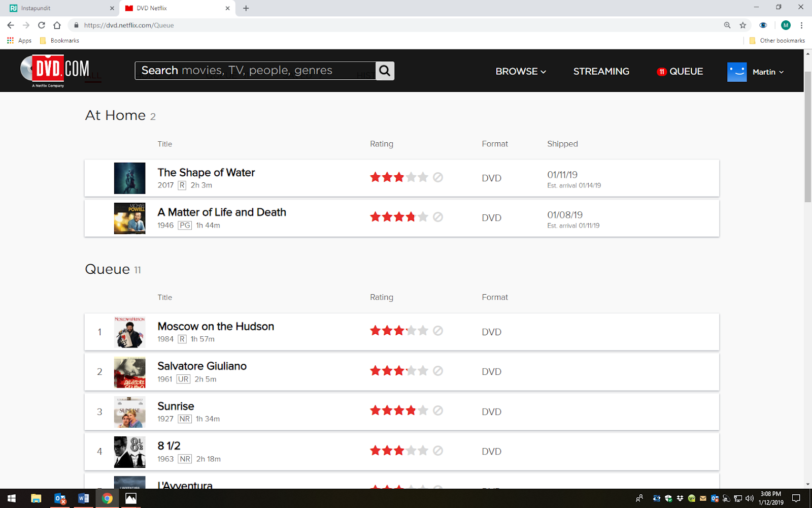
Task: Open the Bookmarks folder
Action: pos(59,41)
